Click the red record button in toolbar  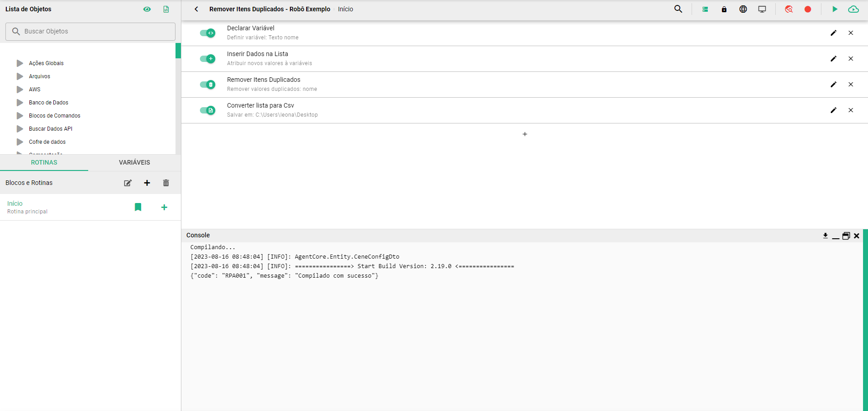(808, 9)
